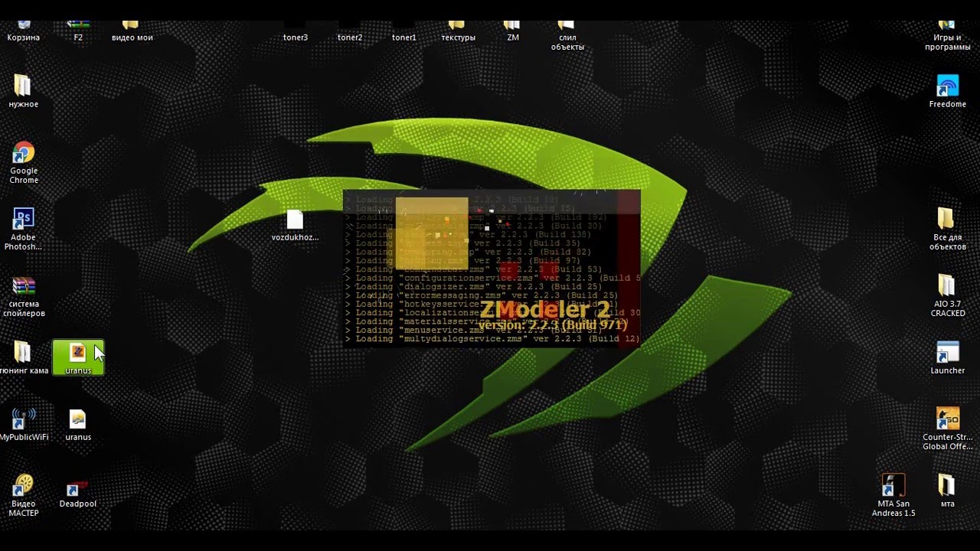Open the Игры и программы folder
980x551 pixels.
coord(948,36)
